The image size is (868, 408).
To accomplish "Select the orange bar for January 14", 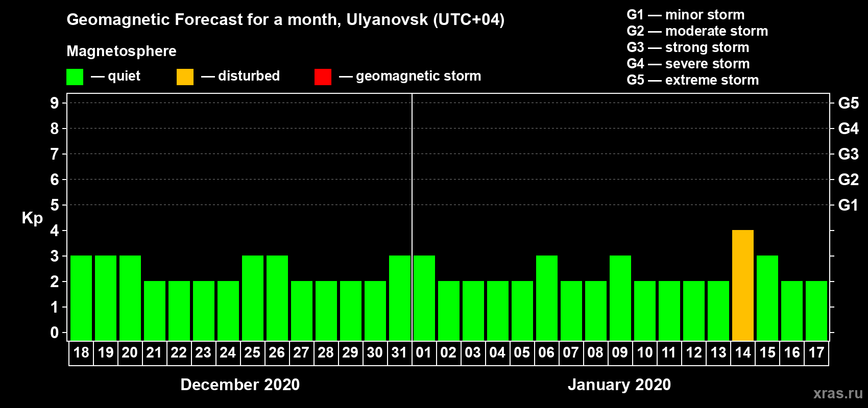I will tap(743, 285).
